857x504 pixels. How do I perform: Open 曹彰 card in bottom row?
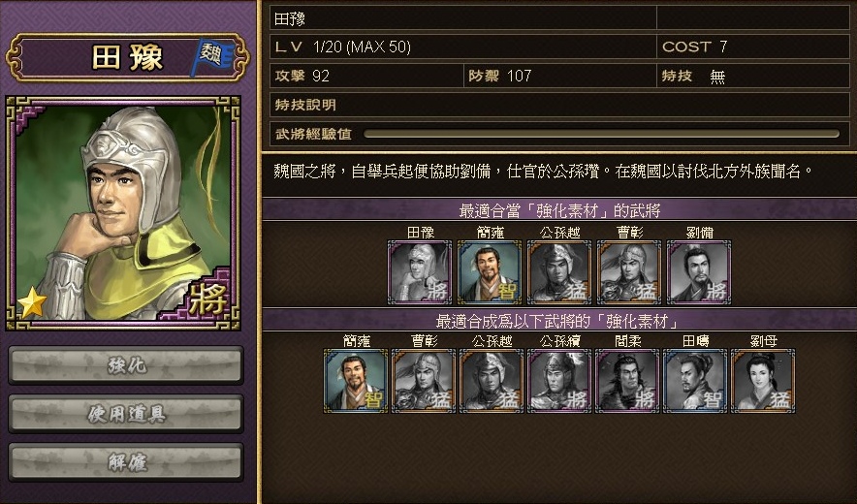click(x=424, y=381)
